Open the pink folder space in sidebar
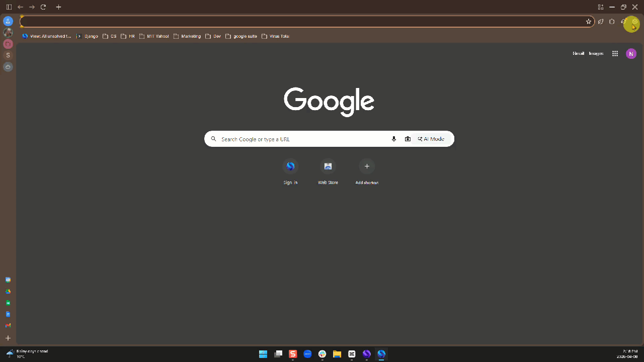This screenshot has width=644, height=362. point(8,44)
